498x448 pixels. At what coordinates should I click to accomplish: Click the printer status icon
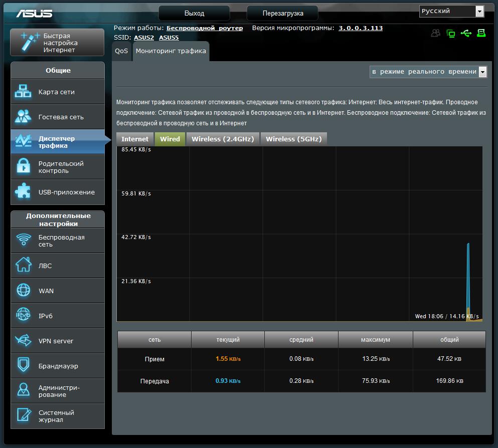click(481, 33)
